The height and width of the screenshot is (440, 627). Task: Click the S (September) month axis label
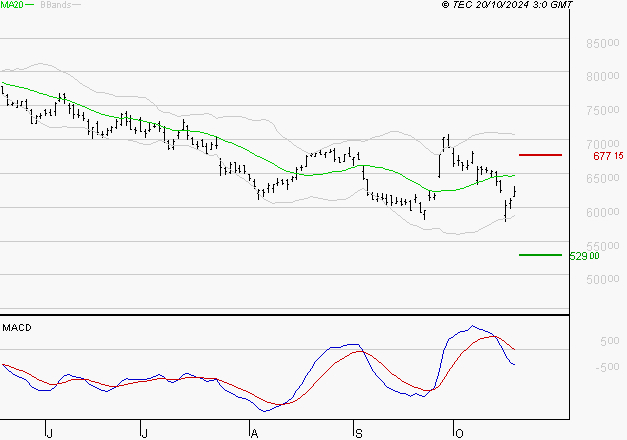[x=359, y=434]
